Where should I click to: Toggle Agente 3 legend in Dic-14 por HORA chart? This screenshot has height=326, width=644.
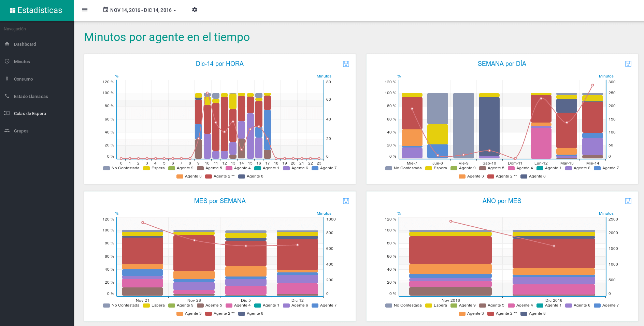pyautogui.click(x=189, y=176)
